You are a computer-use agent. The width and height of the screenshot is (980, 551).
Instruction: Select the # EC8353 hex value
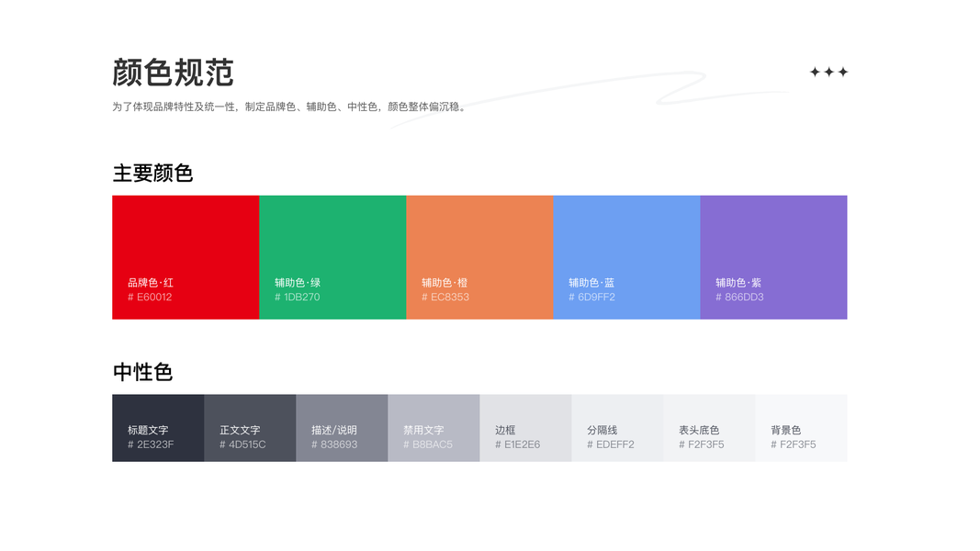click(445, 297)
